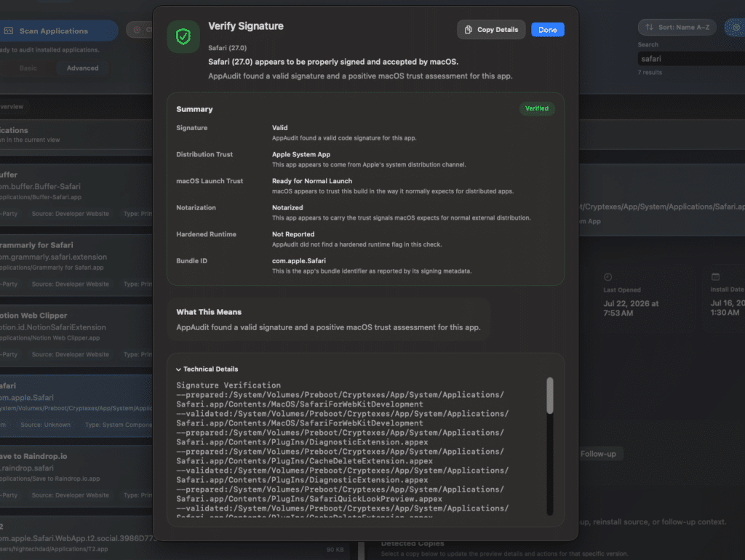Image resolution: width=745 pixels, height=560 pixels.
Task: Click the Safari (27.0) subtitle
Action: tap(227, 48)
